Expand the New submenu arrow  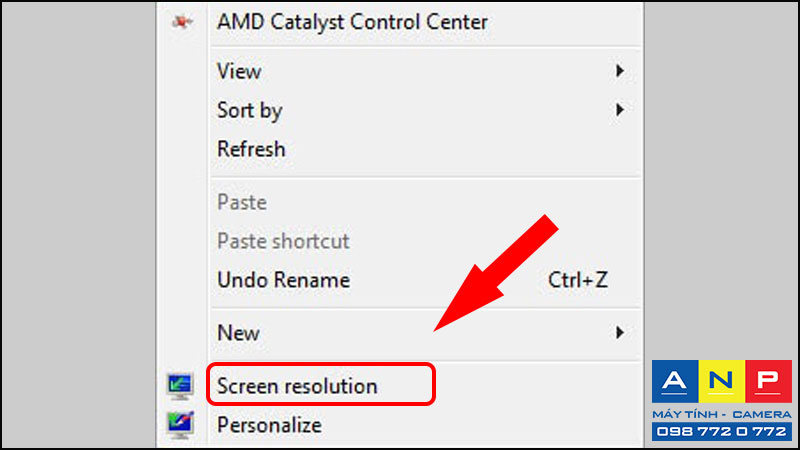coord(619,333)
